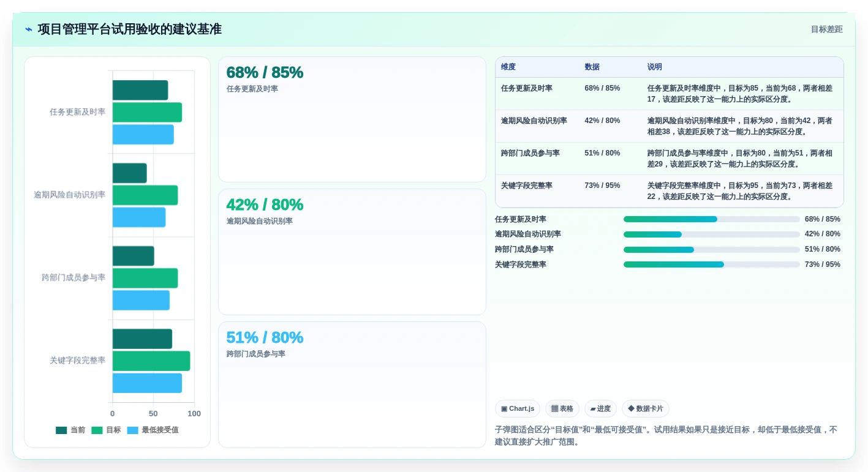868x472 pixels.
Task: Click the 当前 bar for 任务更新及时率 in chart
Action: [140, 90]
